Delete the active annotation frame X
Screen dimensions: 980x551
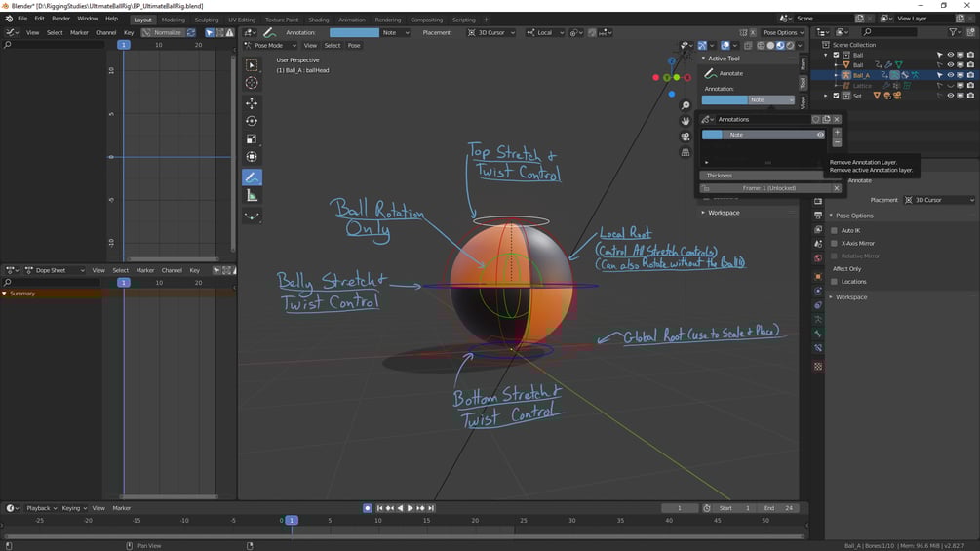[x=837, y=188]
